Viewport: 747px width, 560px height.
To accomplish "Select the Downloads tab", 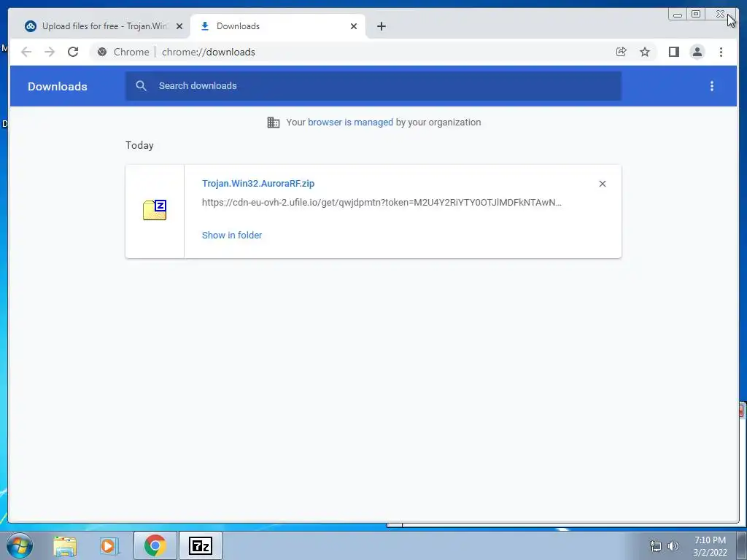I will [278, 26].
